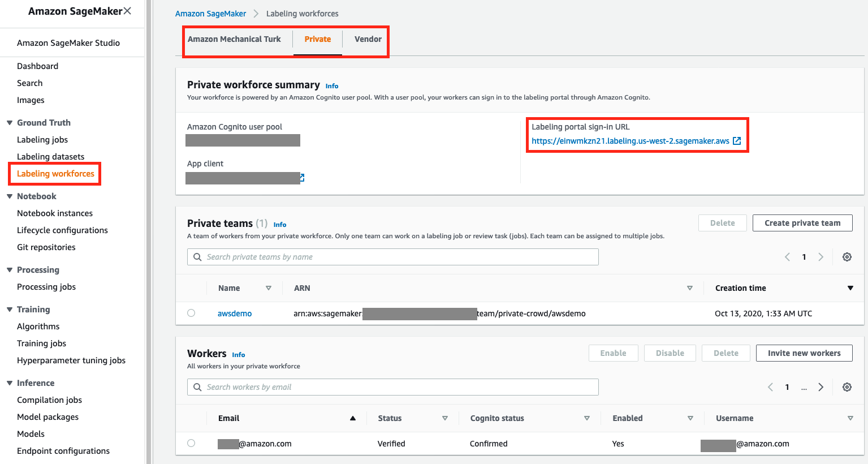Open Models page in sidebar
Screen dimensions: 868x464
click(31, 434)
